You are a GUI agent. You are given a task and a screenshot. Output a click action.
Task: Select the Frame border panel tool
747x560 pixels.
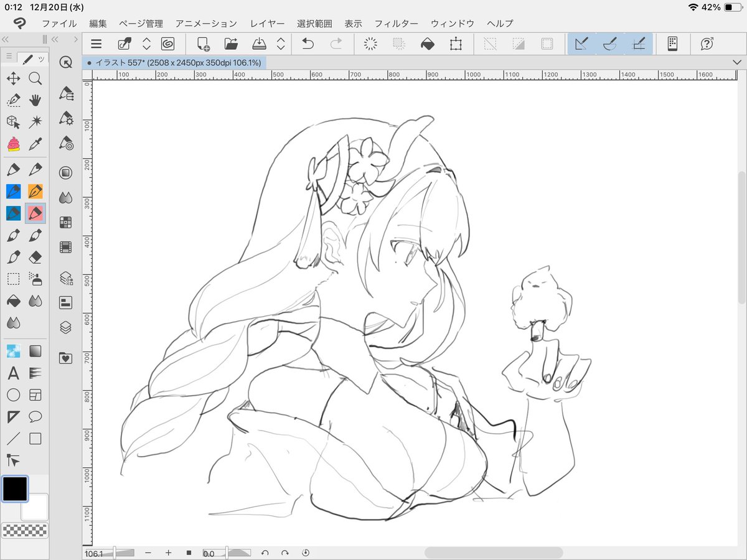click(35, 395)
